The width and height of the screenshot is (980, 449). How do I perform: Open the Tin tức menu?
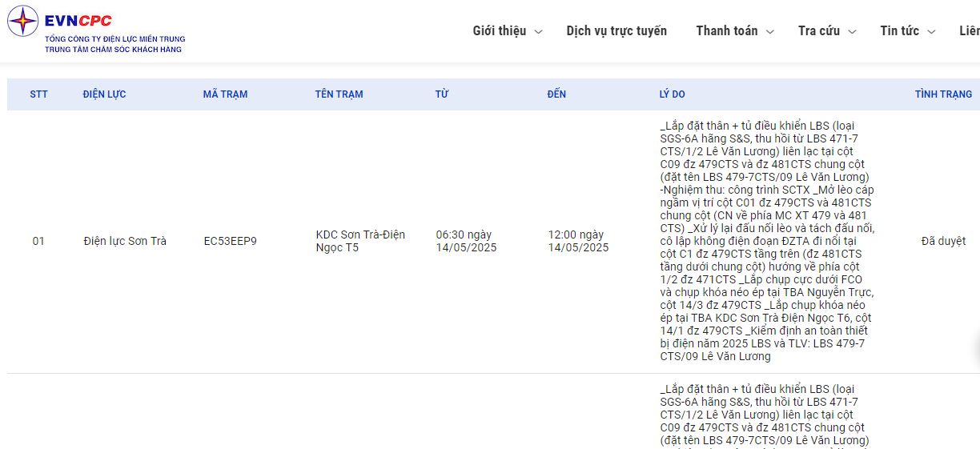(899, 31)
